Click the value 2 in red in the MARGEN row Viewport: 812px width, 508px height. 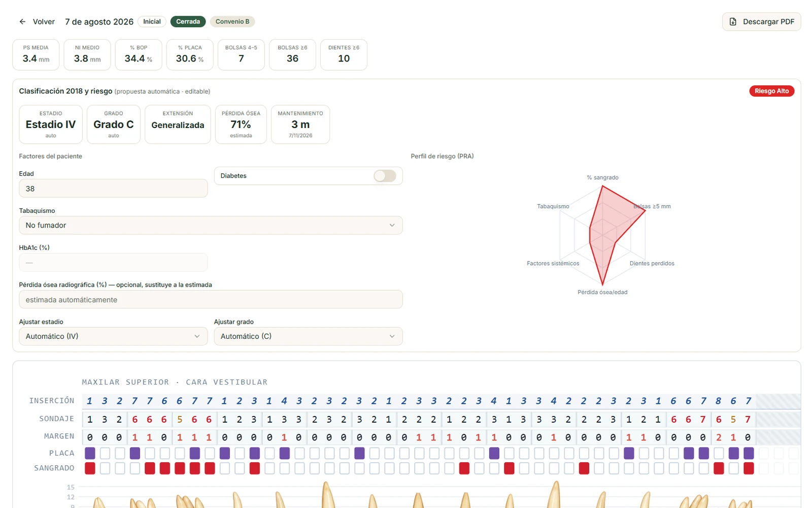coord(718,437)
